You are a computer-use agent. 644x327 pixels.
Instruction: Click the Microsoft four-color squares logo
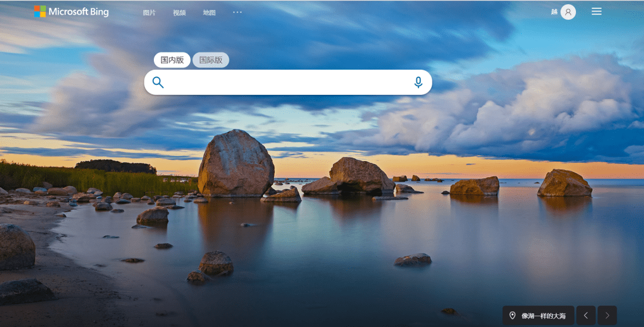40,11
